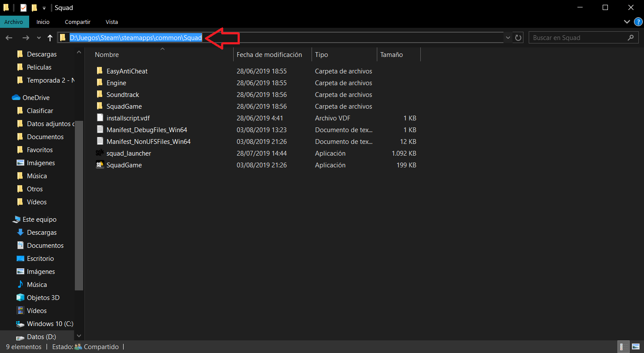The image size is (644, 353).
Task: Open Help with the question mark icon
Action: pos(638,22)
